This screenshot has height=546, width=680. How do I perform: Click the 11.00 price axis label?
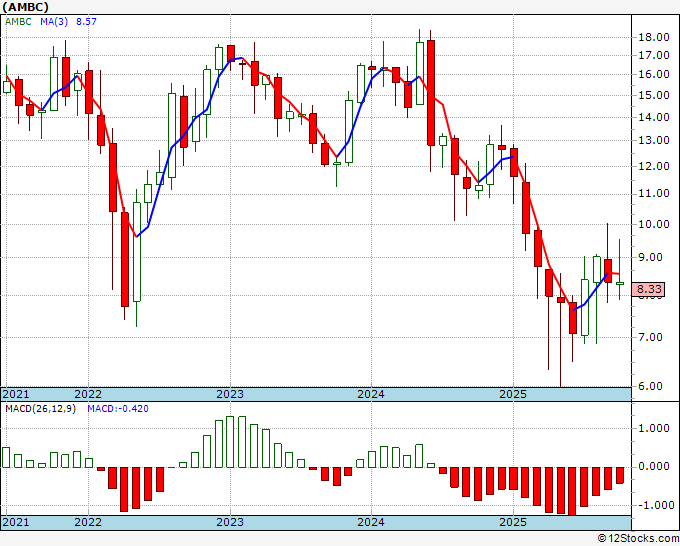(x=654, y=193)
